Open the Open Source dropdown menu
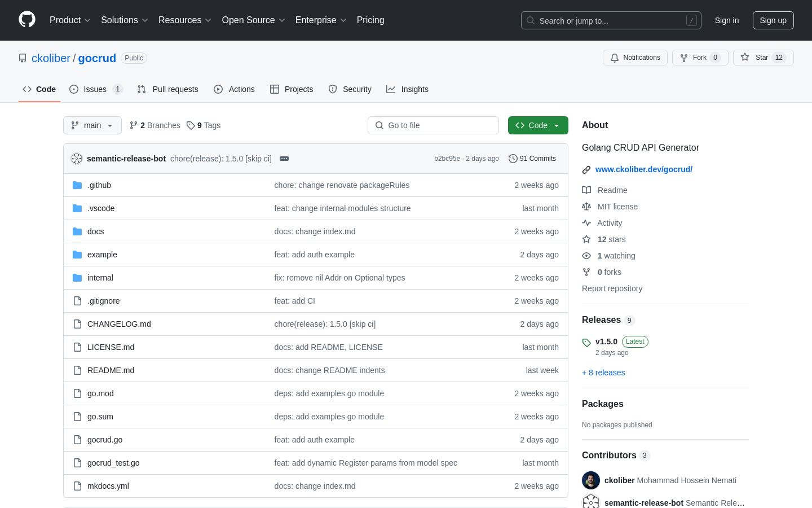812x508 pixels. [254, 20]
